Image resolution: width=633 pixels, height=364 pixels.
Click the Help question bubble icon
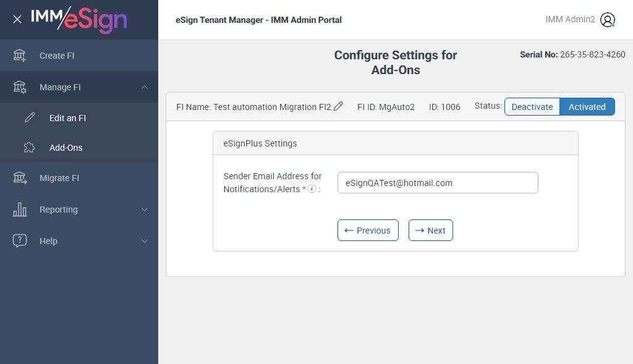20,241
